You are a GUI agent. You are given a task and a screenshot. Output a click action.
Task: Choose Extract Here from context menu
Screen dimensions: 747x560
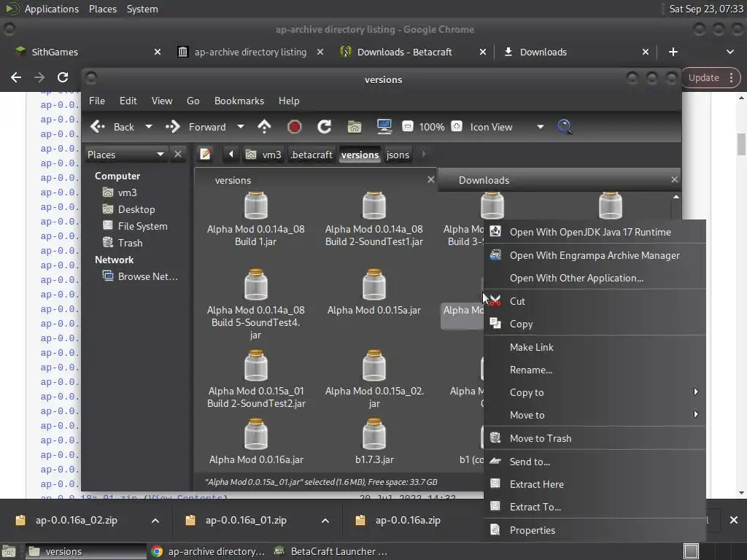[x=595, y=484]
